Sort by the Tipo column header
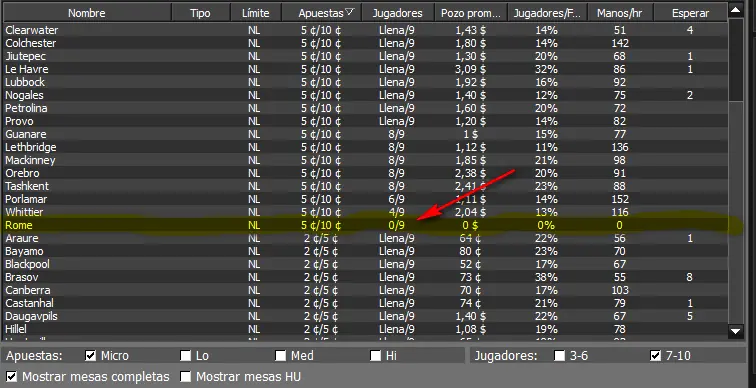Image resolution: width=756 pixels, height=388 pixels. [201, 13]
